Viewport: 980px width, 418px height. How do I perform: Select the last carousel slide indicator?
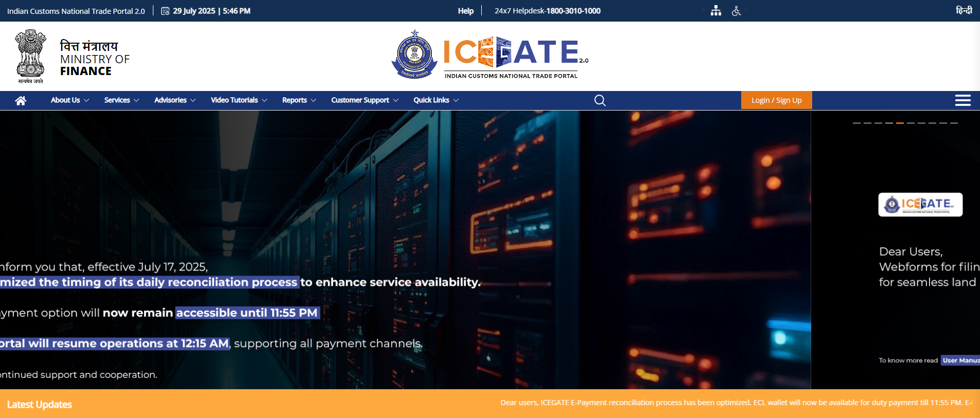954,123
